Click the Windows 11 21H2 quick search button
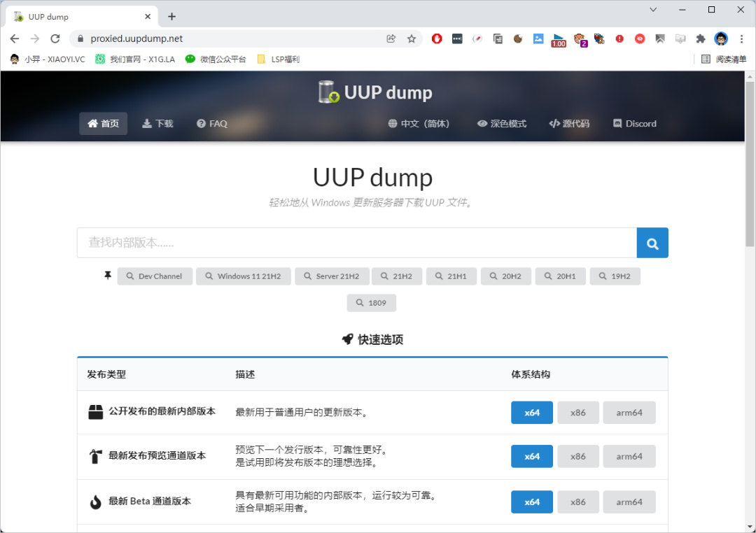This screenshot has width=756, height=533. (x=244, y=276)
